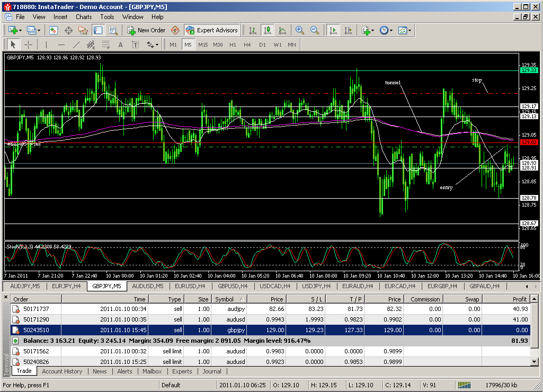Image resolution: width=543 pixels, height=392 pixels.
Task: Switch to H1 timeframe
Action: (x=233, y=44)
